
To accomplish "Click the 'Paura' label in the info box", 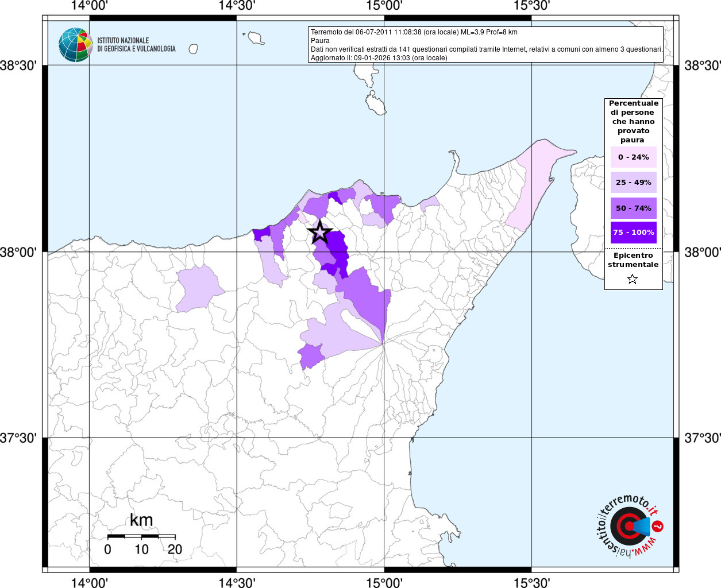I will 320,41.
